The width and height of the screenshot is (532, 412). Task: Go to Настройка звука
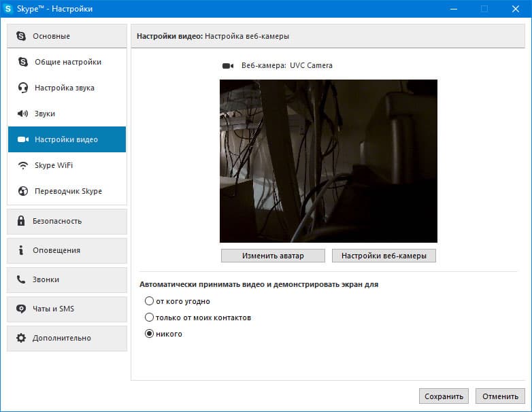pyautogui.click(x=67, y=88)
